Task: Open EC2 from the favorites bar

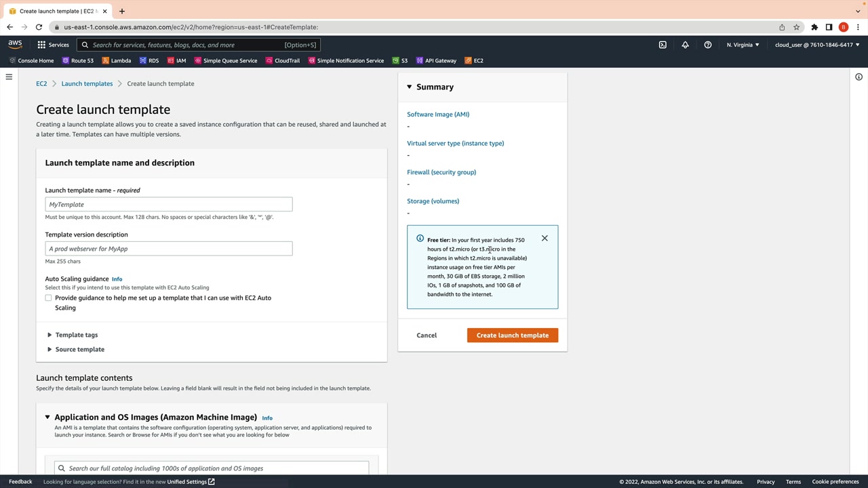Action: pos(474,60)
